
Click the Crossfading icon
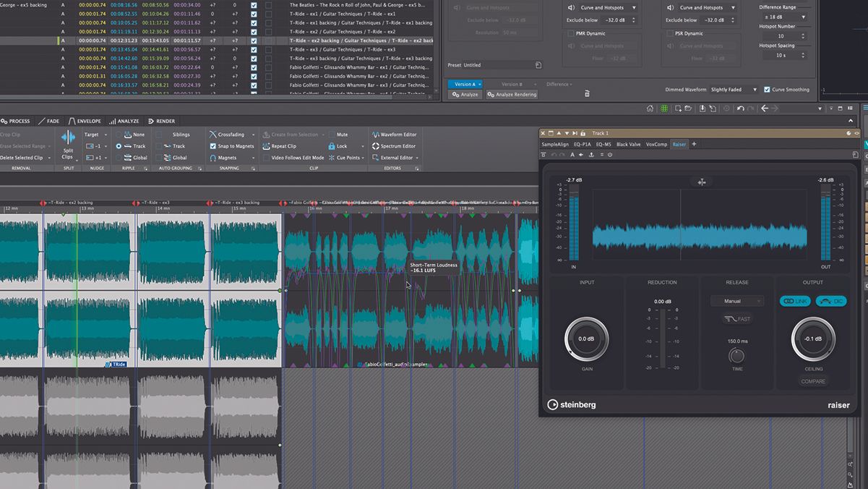coord(212,135)
